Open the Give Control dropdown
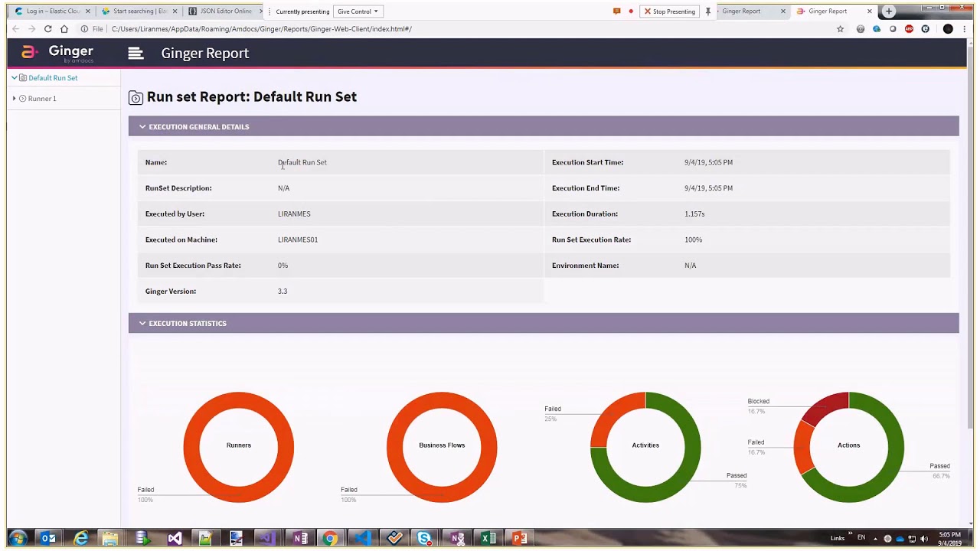 pyautogui.click(x=358, y=11)
